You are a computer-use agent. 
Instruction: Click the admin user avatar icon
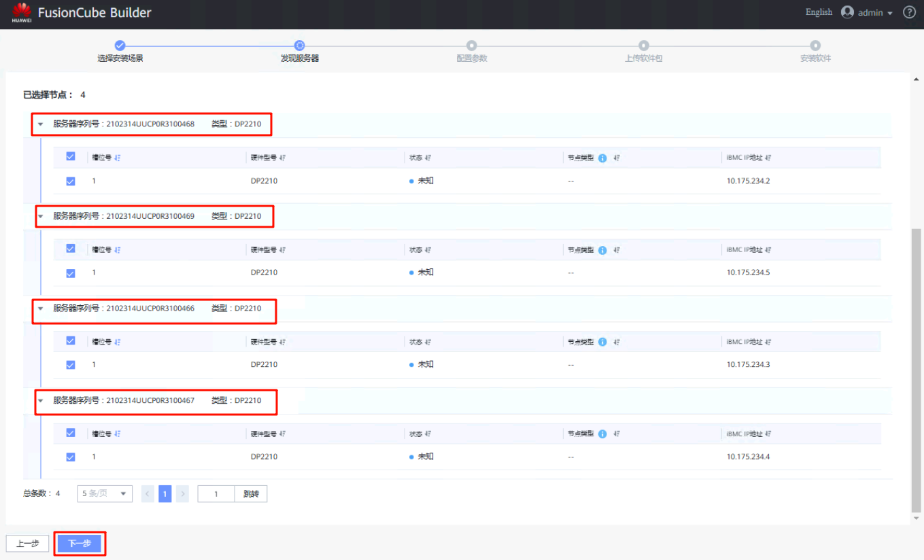point(847,12)
